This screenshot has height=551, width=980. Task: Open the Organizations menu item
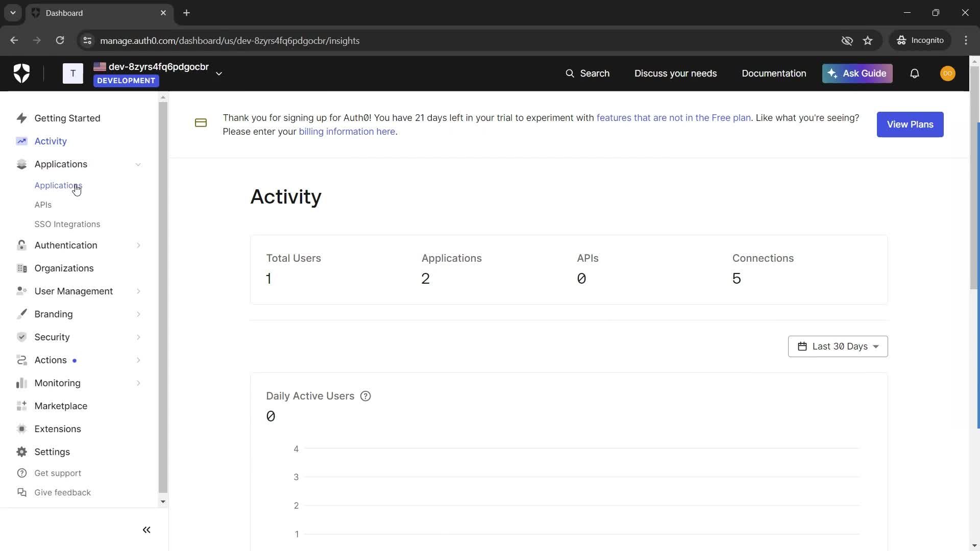(64, 268)
